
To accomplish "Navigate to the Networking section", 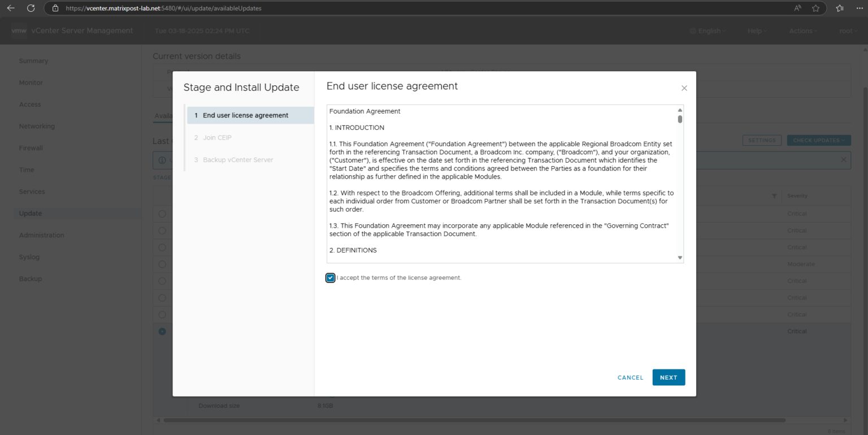I will pyautogui.click(x=37, y=126).
